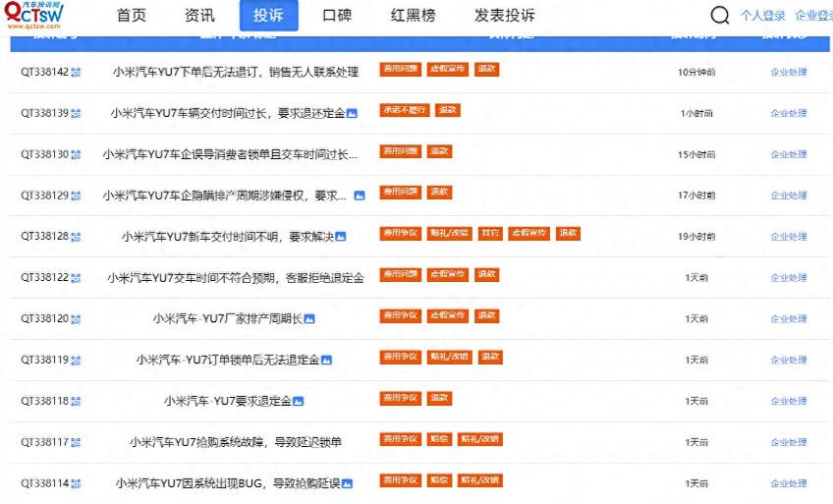Click the 10分钟前 timestamp
The height and width of the screenshot is (504, 833).
tap(696, 73)
